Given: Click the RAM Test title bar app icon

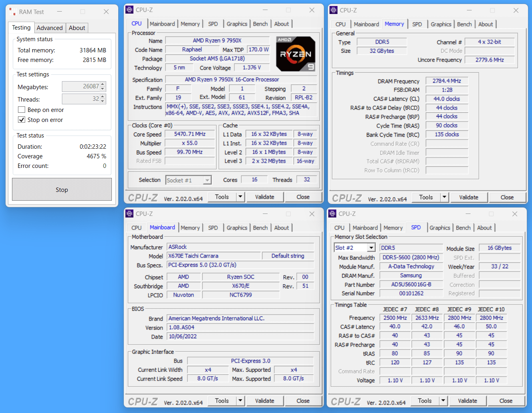Looking at the screenshot, I should pyautogui.click(x=12, y=12).
